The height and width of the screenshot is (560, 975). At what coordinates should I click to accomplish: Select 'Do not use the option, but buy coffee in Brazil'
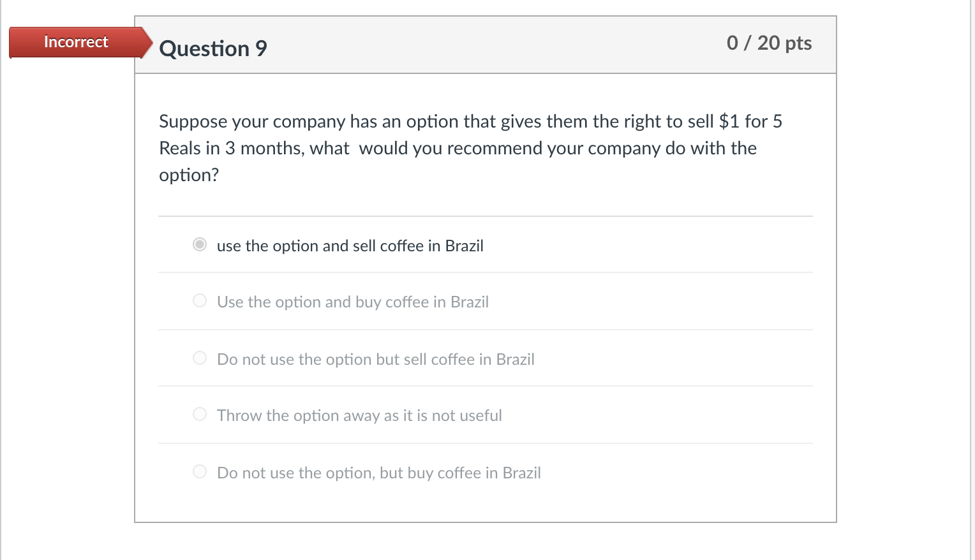coord(378,473)
